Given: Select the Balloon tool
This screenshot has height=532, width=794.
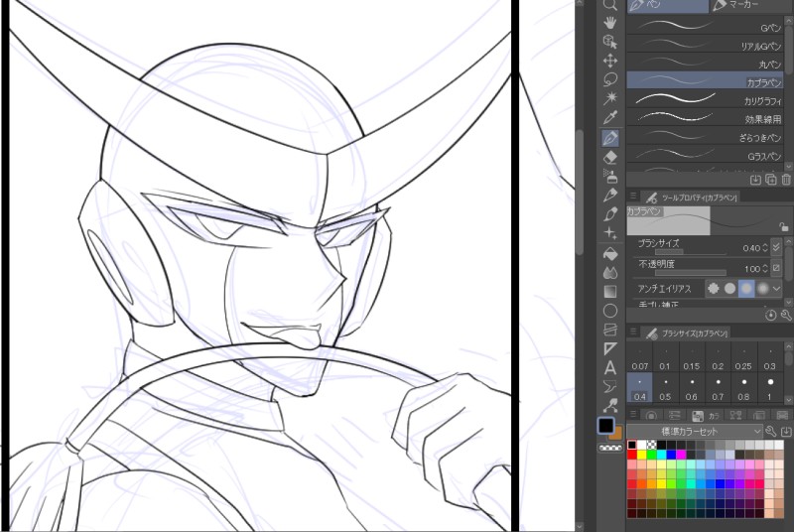Looking at the screenshot, I should point(610,387).
